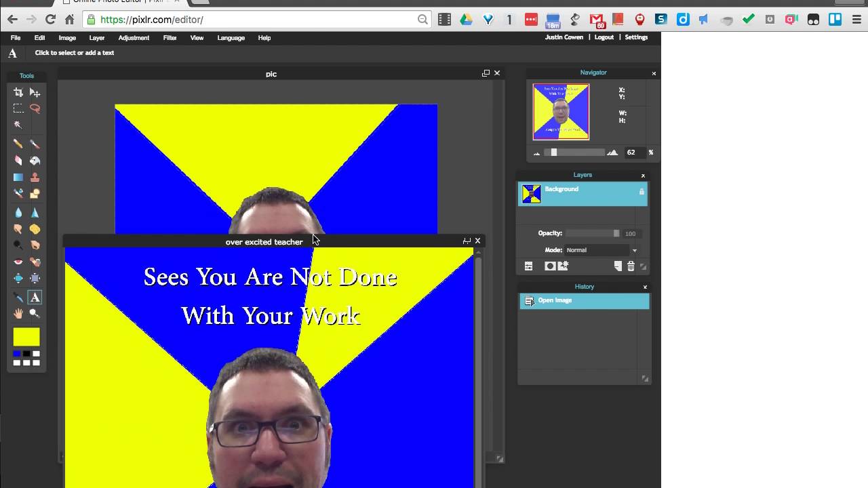Focus the browser address bar

pos(258,20)
